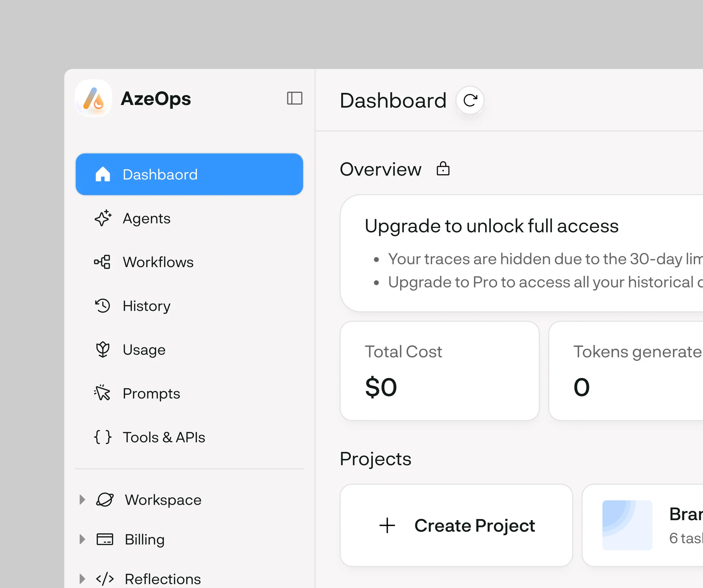This screenshot has width=703, height=588.
Task: Click the Usage flower icon
Action: pyautogui.click(x=103, y=350)
